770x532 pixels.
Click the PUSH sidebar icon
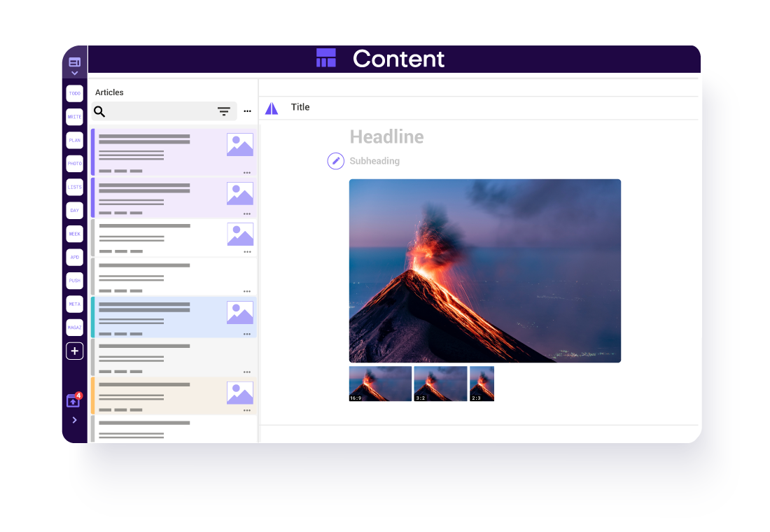(74, 281)
